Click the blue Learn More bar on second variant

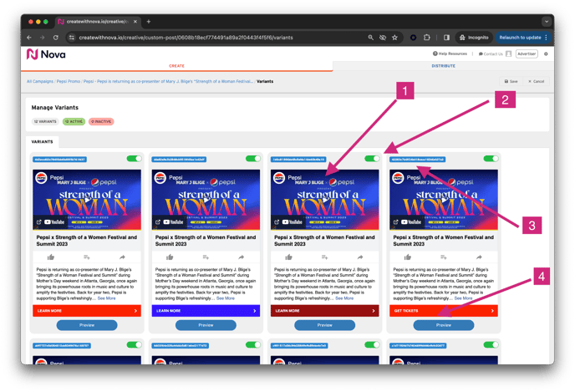pos(206,310)
